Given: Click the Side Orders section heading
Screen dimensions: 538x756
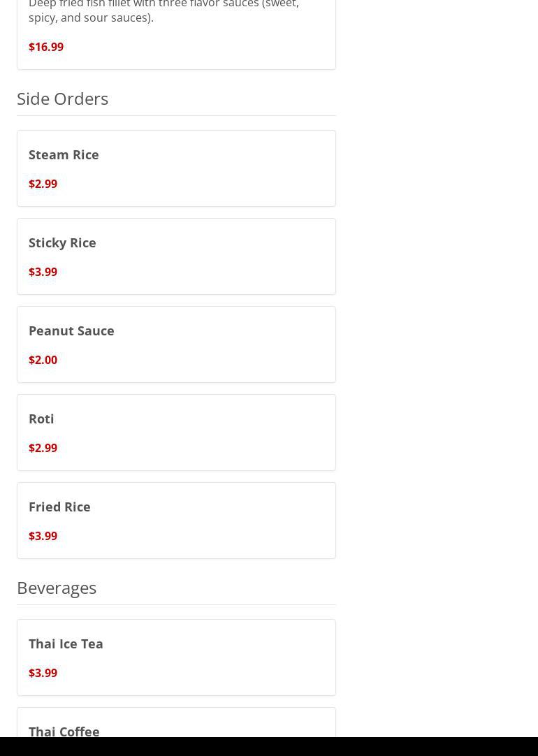Looking at the screenshot, I should pyautogui.click(x=62, y=99).
